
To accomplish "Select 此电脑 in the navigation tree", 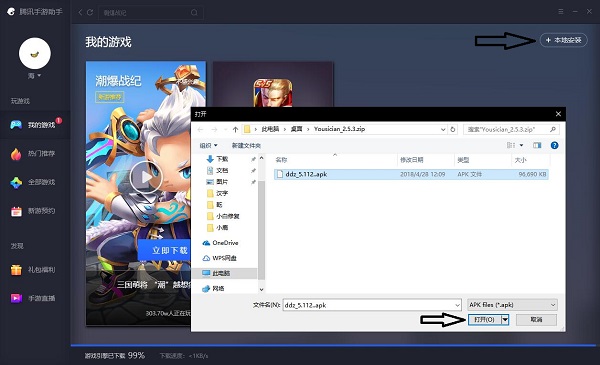I will click(225, 273).
